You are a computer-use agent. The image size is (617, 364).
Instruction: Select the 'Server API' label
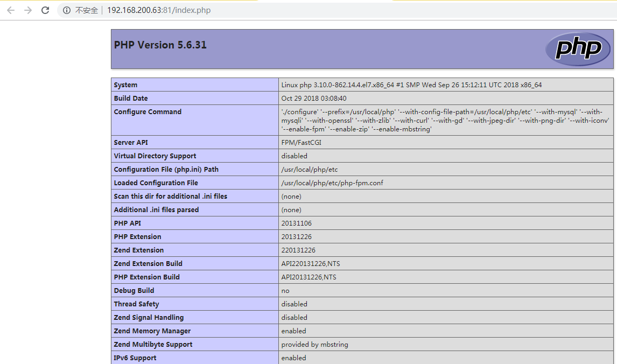[x=131, y=143]
